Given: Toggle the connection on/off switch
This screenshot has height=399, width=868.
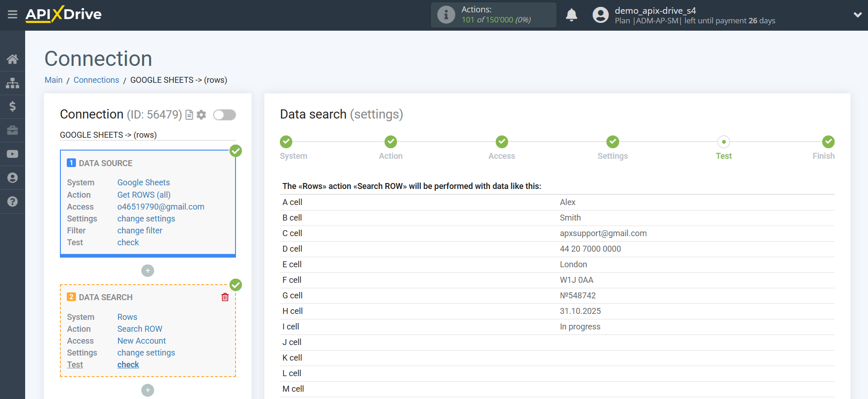Looking at the screenshot, I should pos(225,115).
